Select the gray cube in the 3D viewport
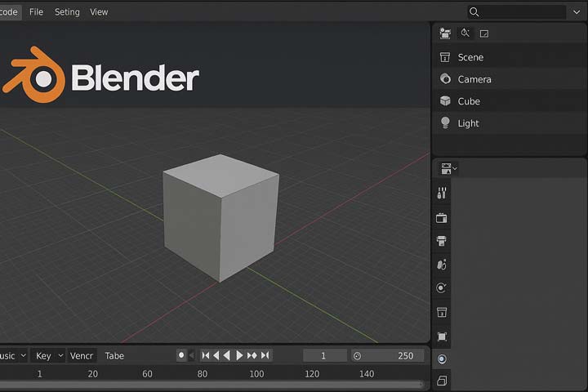 (x=220, y=217)
